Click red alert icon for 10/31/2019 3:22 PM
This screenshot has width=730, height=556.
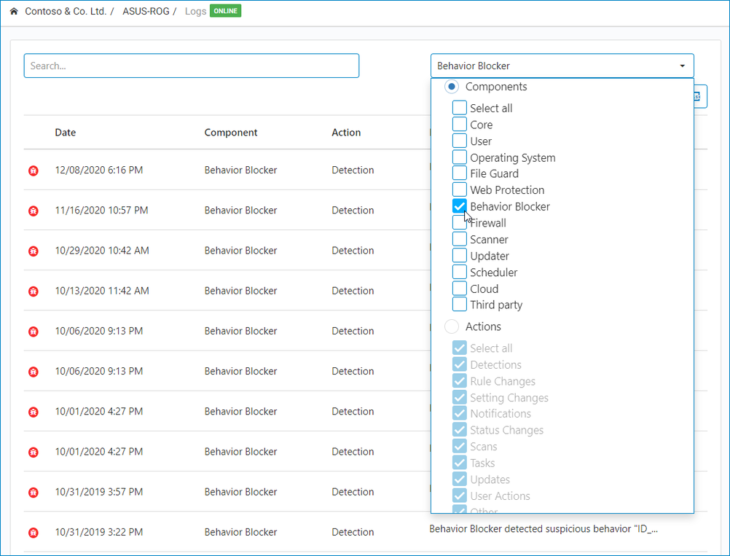click(33, 532)
